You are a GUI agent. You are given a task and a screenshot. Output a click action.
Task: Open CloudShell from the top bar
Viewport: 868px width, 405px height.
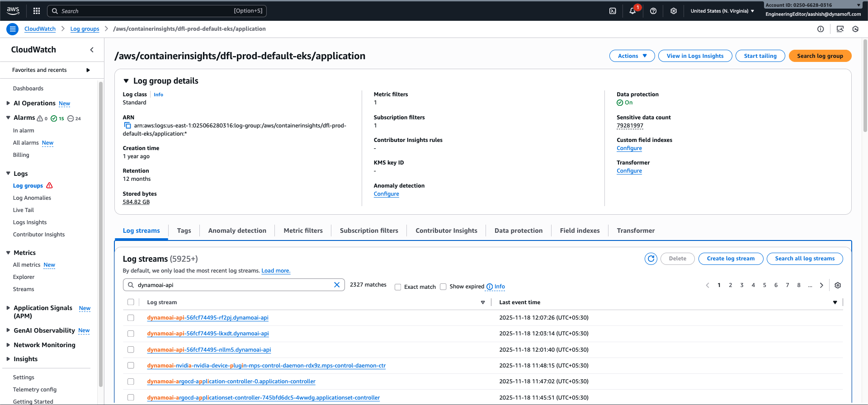tap(613, 11)
